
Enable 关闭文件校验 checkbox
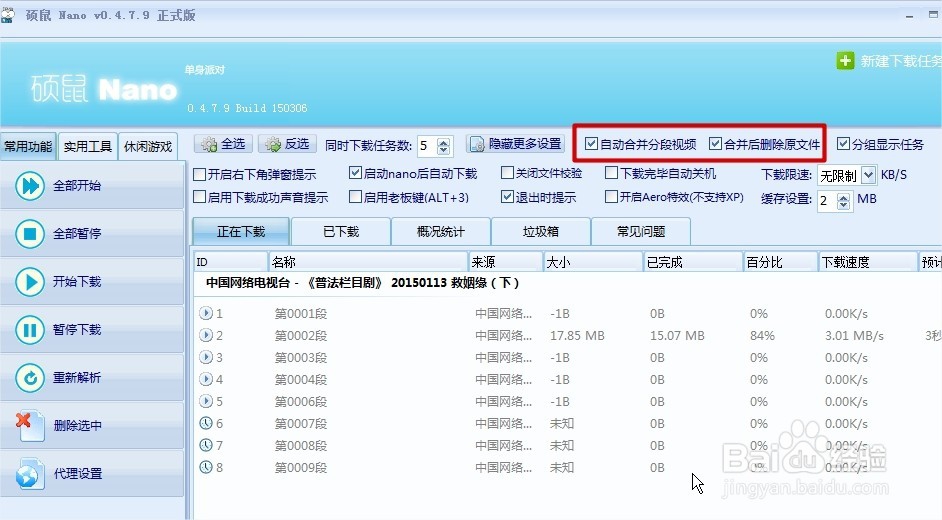[x=508, y=173]
